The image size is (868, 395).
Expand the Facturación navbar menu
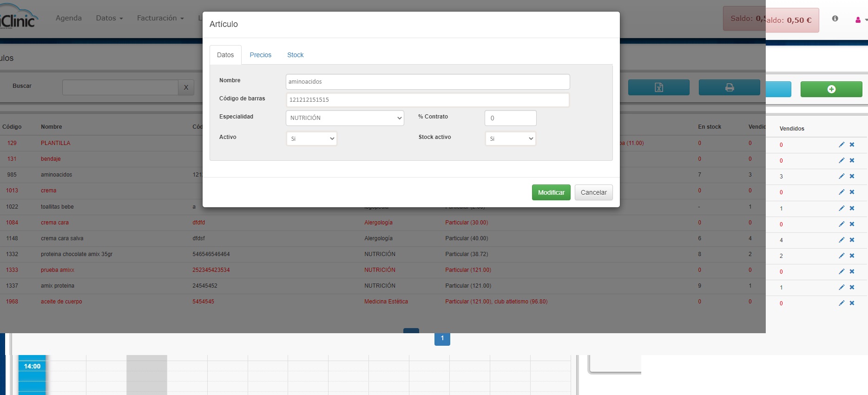click(160, 18)
